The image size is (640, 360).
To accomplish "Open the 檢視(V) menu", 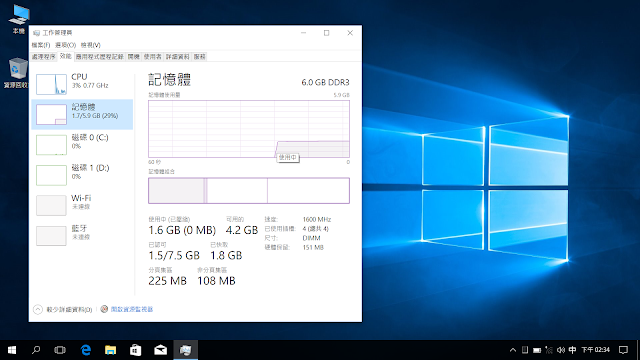I will 90,45.
